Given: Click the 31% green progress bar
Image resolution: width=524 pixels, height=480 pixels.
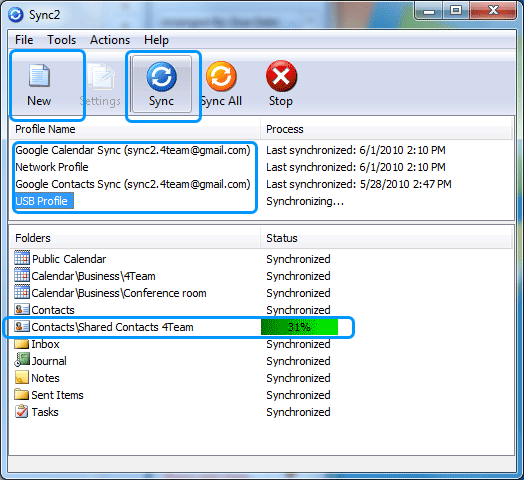Looking at the screenshot, I should tap(299, 327).
